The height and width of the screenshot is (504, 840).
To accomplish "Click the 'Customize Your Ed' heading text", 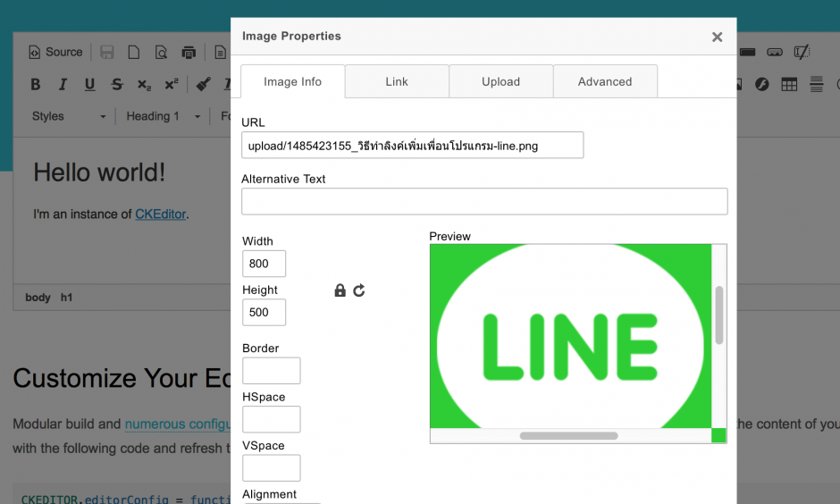I will click(122, 378).
